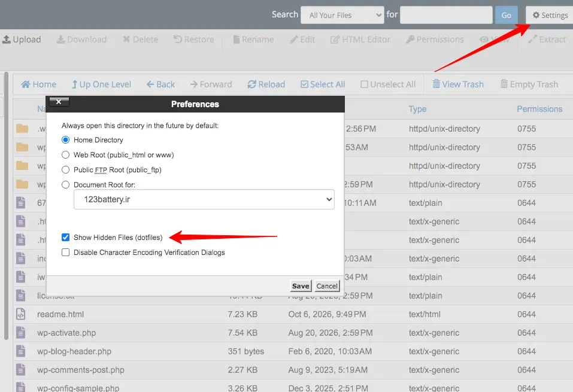Enable Disable Character Encoding Verification Dialogs

pyautogui.click(x=65, y=253)
